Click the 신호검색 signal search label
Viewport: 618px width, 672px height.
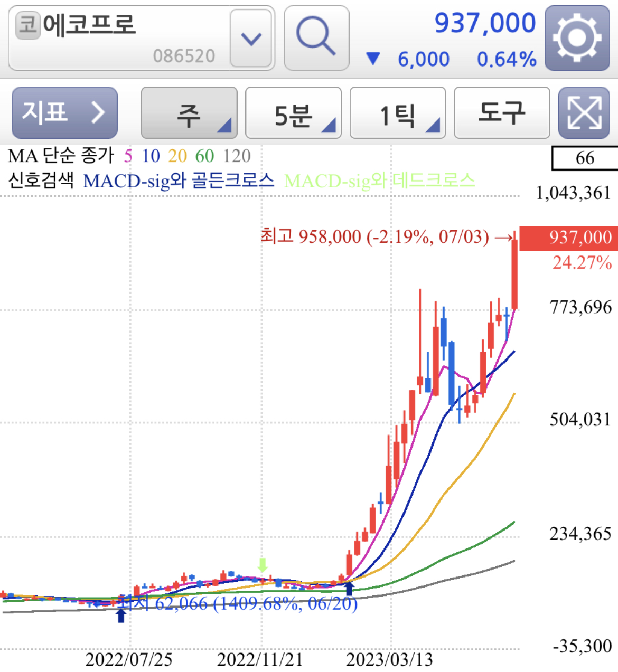(x=41, y=181)
